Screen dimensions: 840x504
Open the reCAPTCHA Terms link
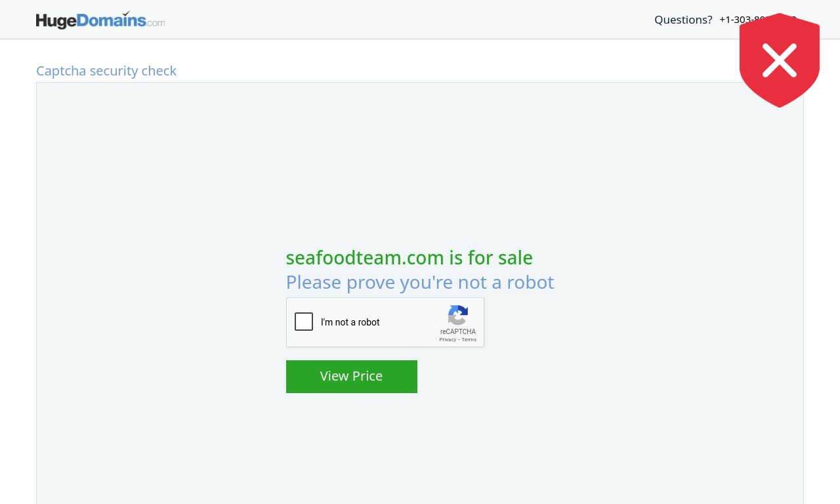(469, 339)
